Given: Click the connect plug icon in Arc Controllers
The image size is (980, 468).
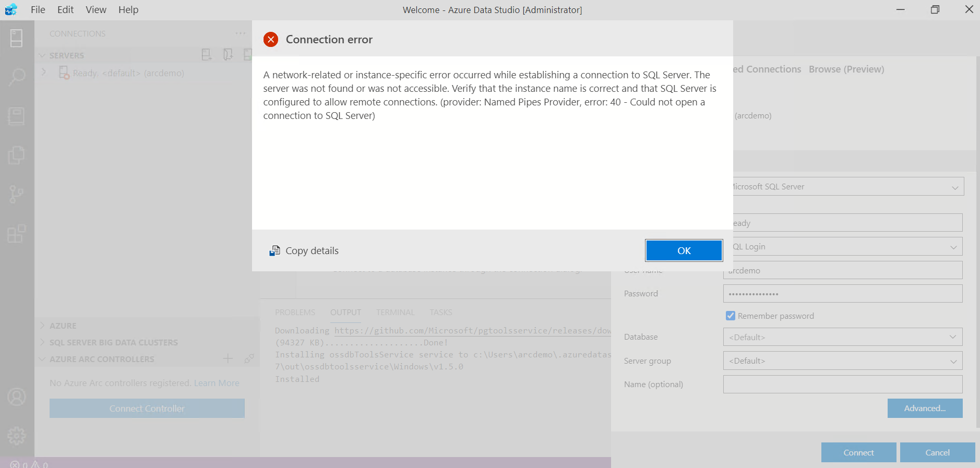Looking at the screenshot, I should pos(249,358).
